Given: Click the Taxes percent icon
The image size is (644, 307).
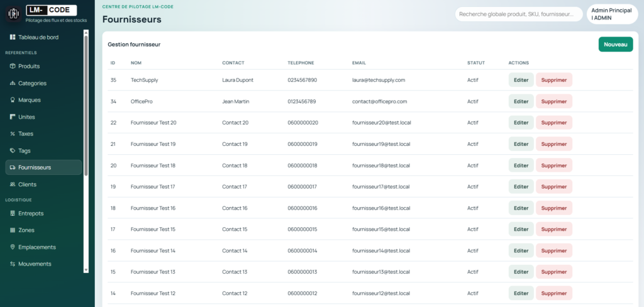Looking at the screenshot, I should (x=13, y=134).
